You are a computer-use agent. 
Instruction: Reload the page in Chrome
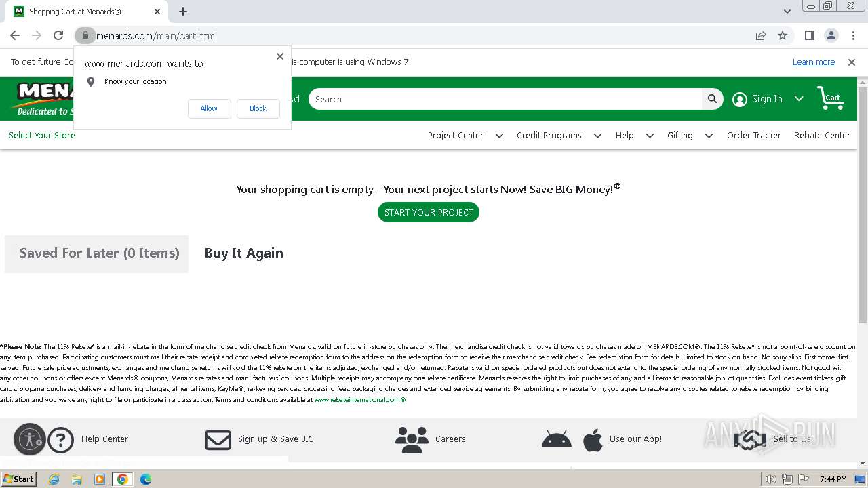58,35
